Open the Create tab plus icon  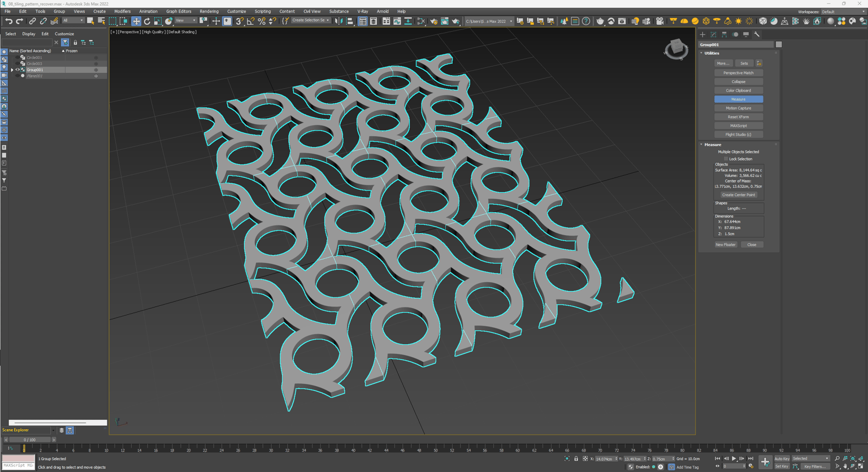point(702,34)
